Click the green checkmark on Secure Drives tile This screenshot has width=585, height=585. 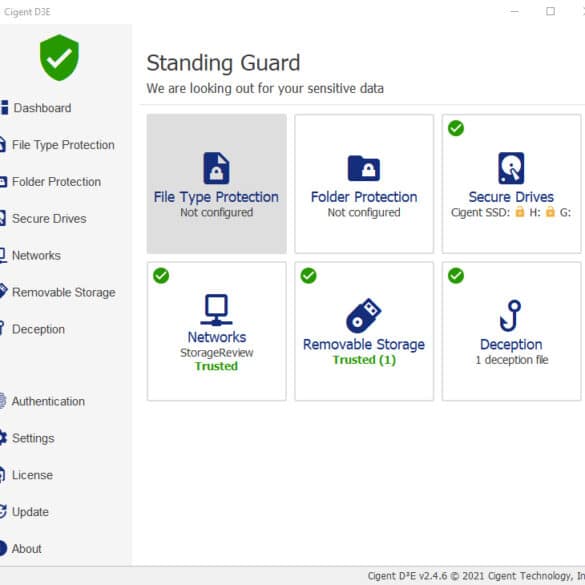[456, 128]
